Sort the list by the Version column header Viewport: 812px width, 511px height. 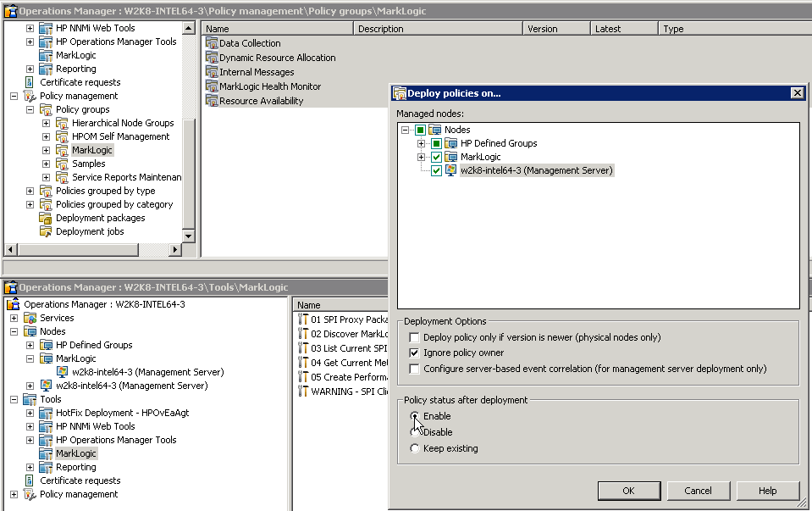(555, 29)
